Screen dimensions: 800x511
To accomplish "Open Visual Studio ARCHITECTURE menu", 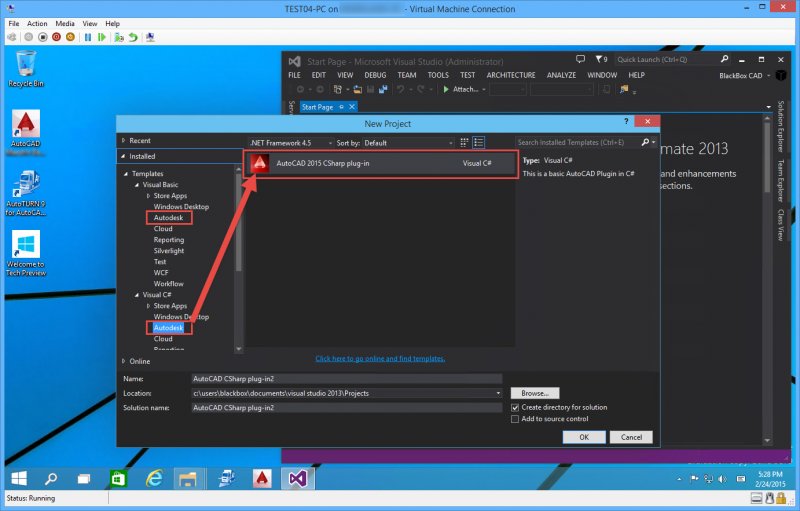I will tap(511, 75).
